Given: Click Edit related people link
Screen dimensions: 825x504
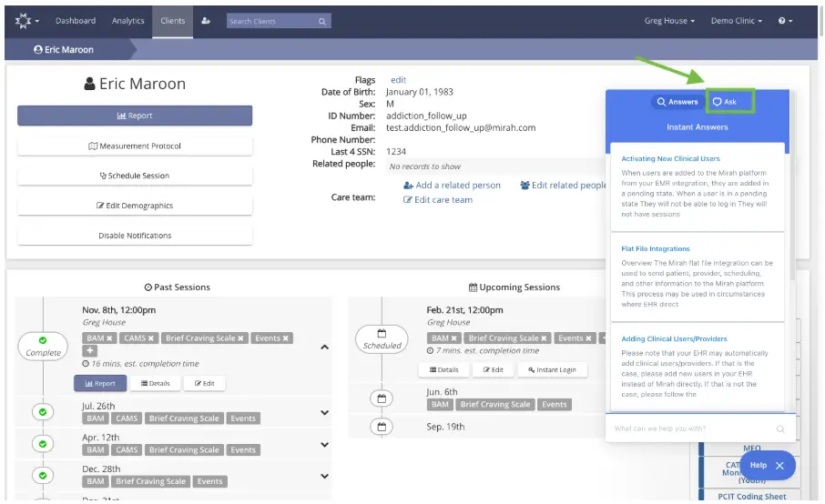Looking at the screenshot, I should coord(563,185).
